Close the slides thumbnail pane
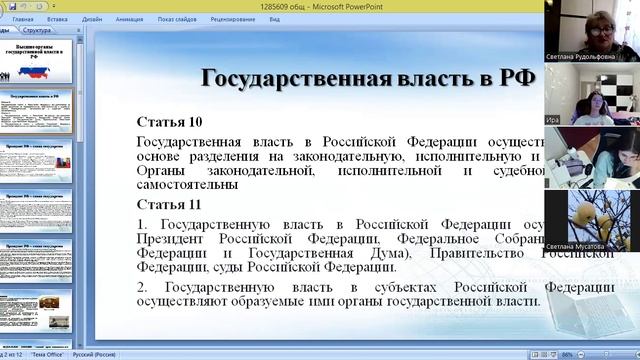Viewport: 640px width, 360px height. (79, 30)
